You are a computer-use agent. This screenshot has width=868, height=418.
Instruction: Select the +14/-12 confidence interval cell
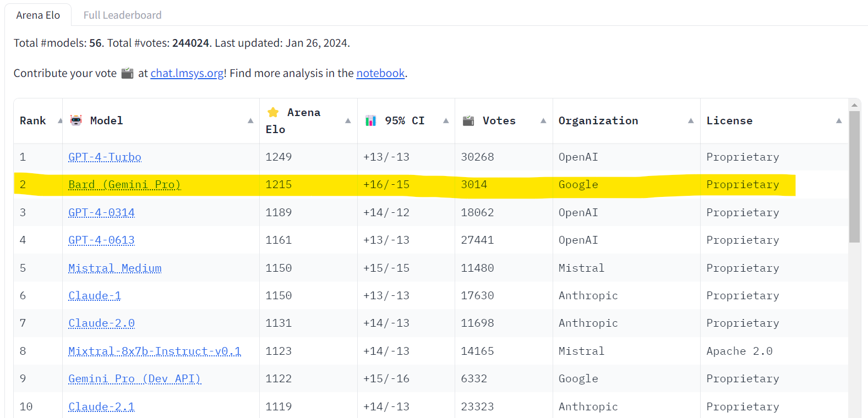[x=406, y=213]
